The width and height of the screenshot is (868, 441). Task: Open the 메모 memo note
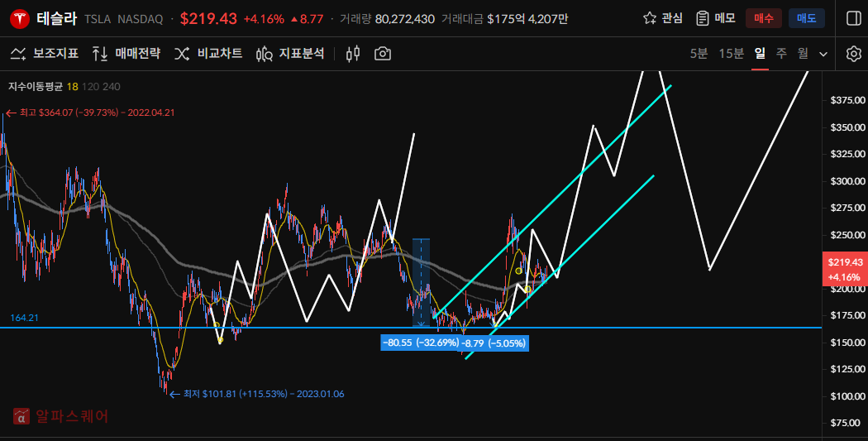coord(715,18)
